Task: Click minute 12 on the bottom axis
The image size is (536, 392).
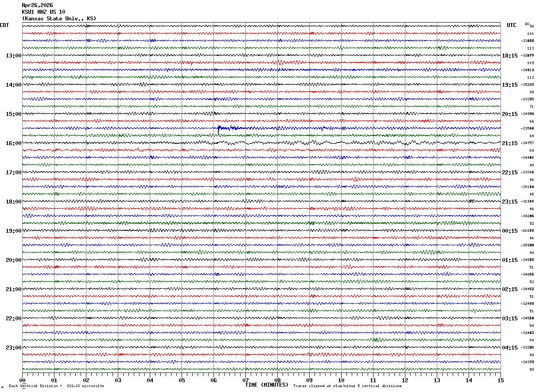Action: 405,380
